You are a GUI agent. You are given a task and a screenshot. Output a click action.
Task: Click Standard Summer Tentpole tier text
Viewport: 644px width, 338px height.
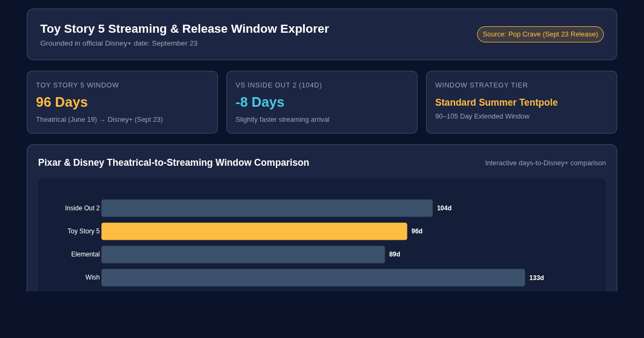(x=496, y=102)
